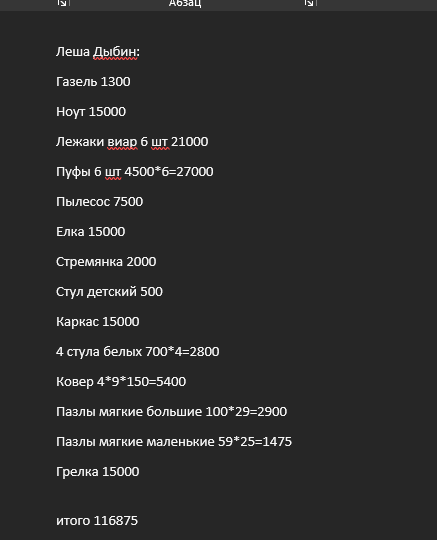The width and height of the screenshot is (437, 540).
Task: Open the dialog launcher left of Абзац
Action: (62, 3)
